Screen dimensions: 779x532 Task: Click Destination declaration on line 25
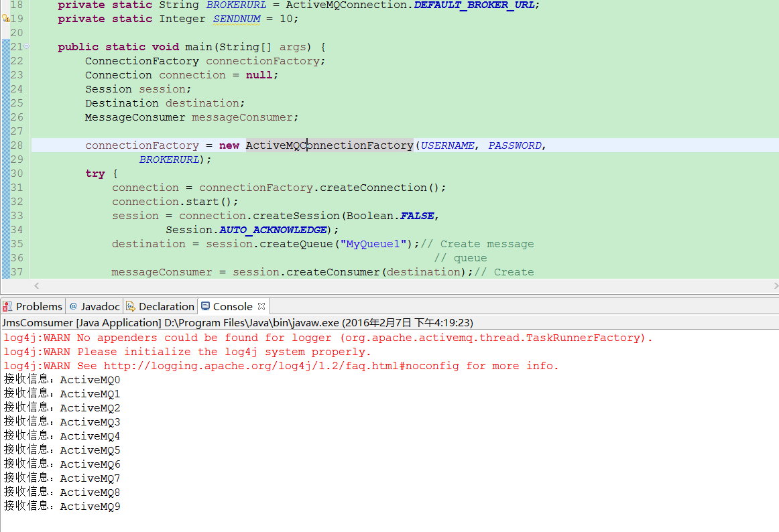pyautogui.click(x=165, y=103)
